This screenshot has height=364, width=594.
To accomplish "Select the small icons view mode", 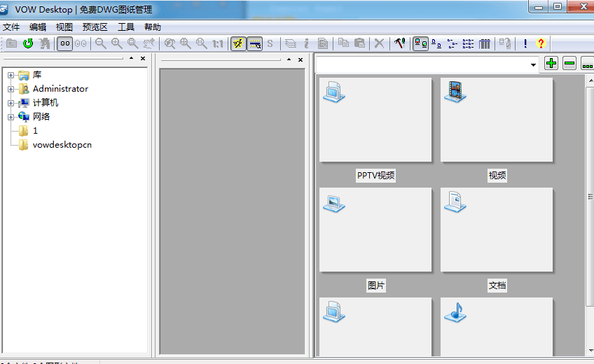I will [452, 43].
